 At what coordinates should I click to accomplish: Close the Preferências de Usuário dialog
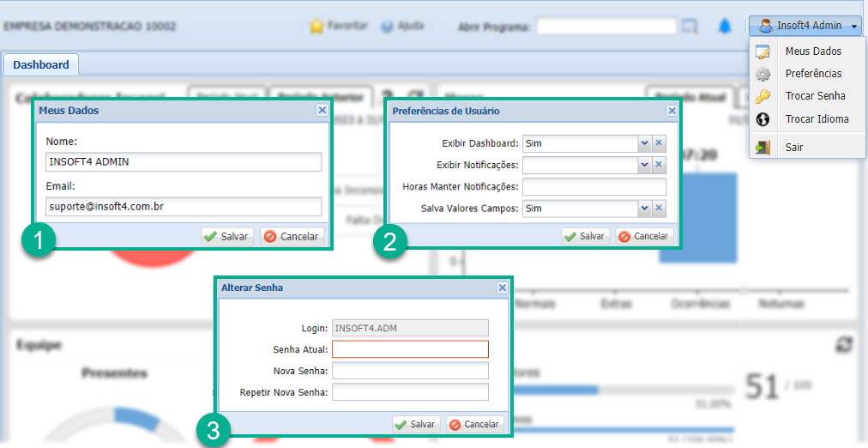tap(672, 111)
